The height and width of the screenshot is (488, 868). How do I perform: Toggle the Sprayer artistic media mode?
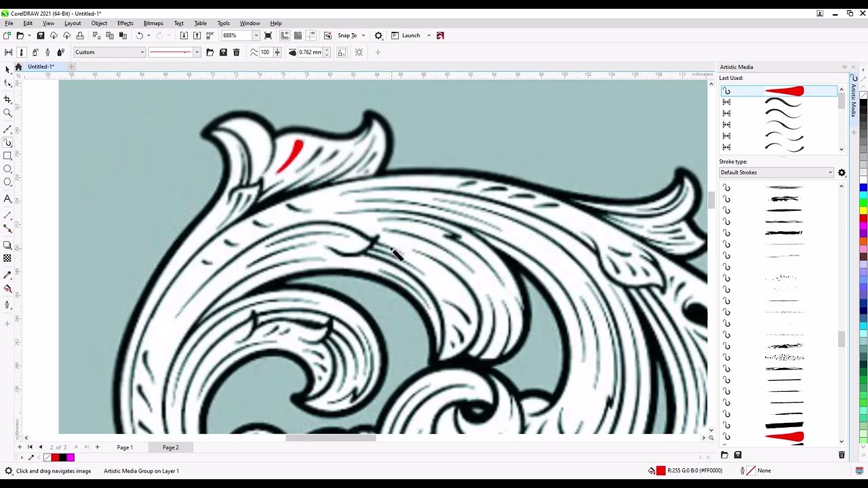pos(34,52)
